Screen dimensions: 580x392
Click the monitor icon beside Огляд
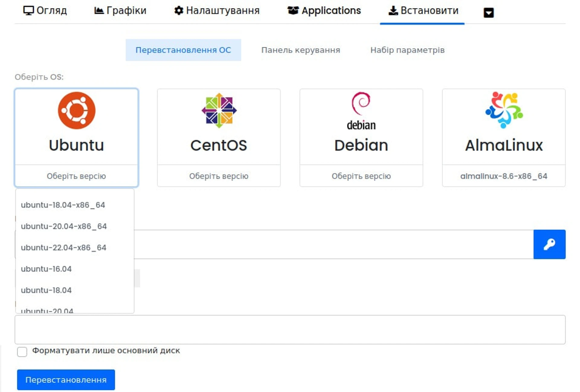(x=28, y=11)
